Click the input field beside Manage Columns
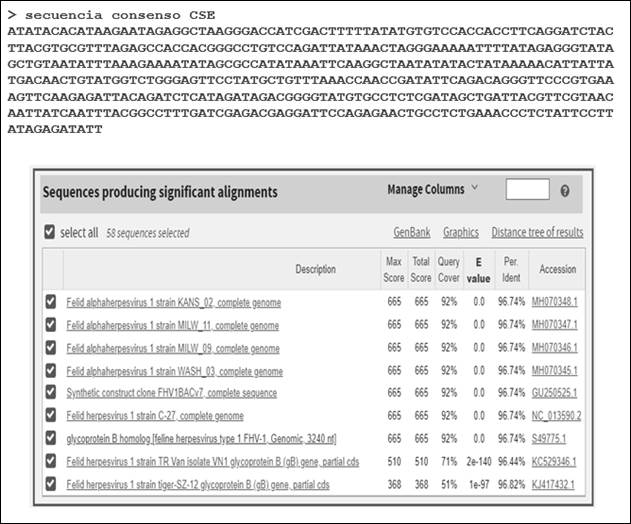Image resolution: width=631 pixels, height=524 pixels. coord(527,189)
